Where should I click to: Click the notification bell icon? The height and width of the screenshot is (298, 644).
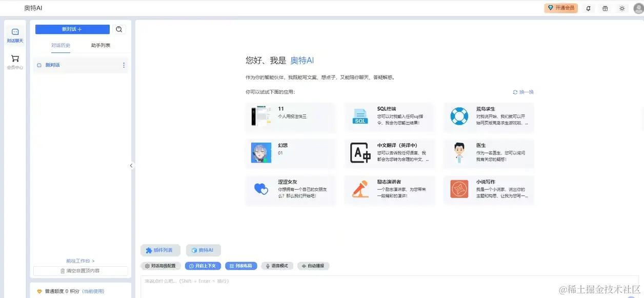pos(588,8)
